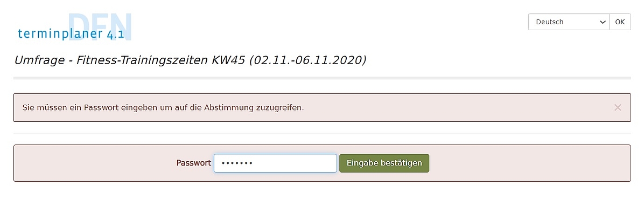This screenshot has height=206, width=644.
Task: Click the 'Sie müssen ein Passwort eingeben' message
Action: point(163,108)
